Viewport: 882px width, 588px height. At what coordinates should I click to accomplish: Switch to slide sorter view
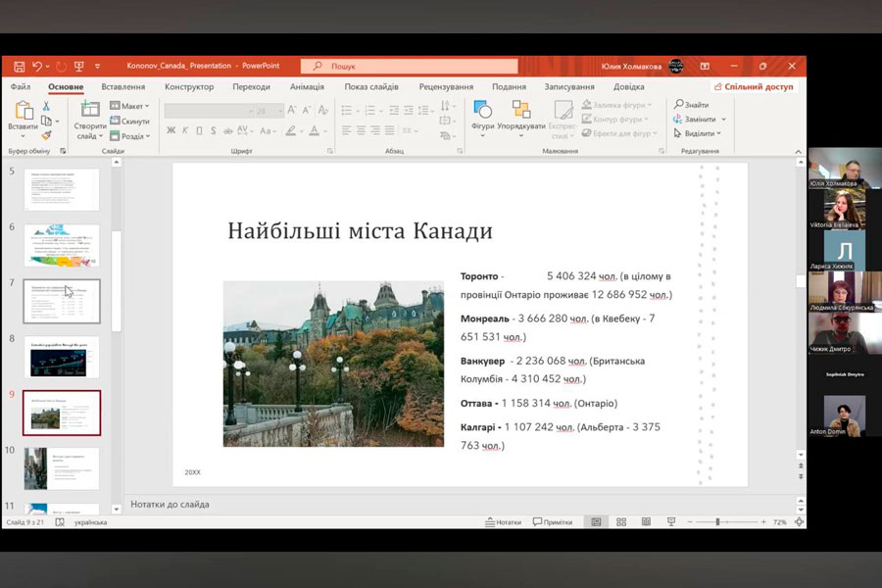[620, 522]
